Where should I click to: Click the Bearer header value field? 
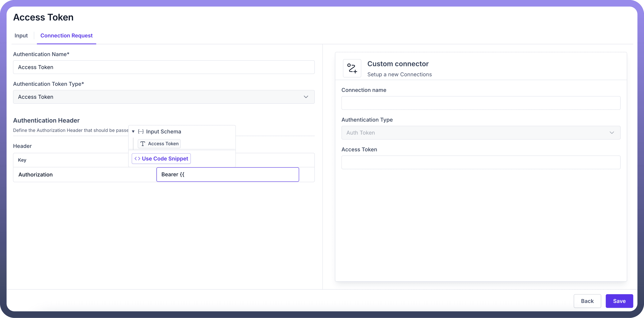[x=228, y=174]
